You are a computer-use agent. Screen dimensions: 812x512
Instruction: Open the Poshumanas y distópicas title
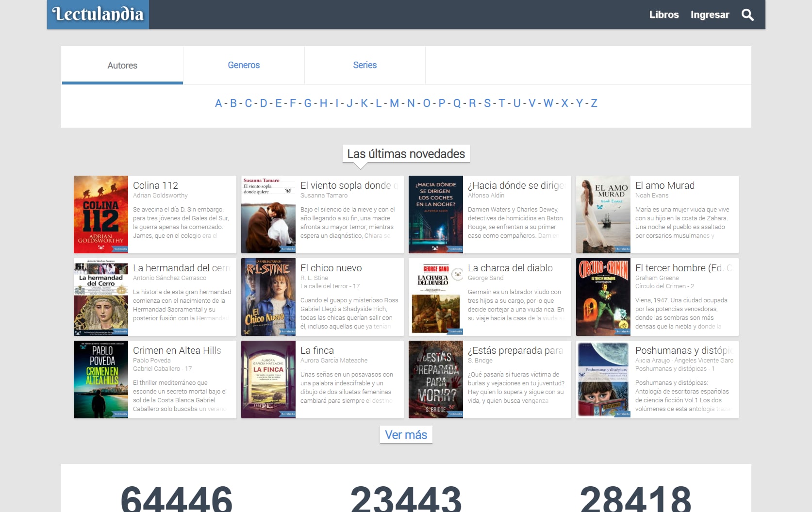(x=684, y=350)
